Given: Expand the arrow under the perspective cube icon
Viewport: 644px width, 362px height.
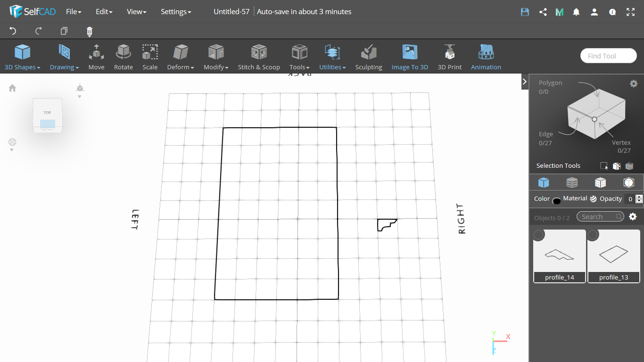Looking at the screenshot, I should point(80,97).
